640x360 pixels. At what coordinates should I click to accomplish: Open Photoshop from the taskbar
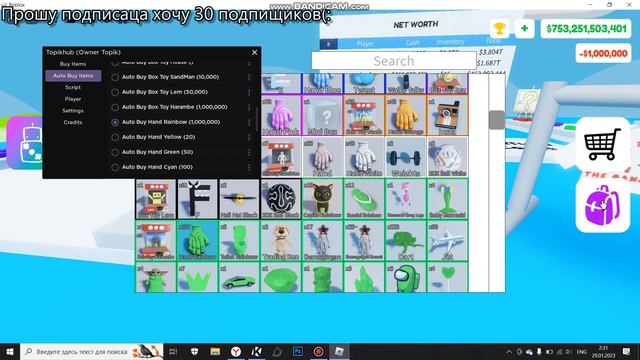pyautogui.click(x=298, y=351)
